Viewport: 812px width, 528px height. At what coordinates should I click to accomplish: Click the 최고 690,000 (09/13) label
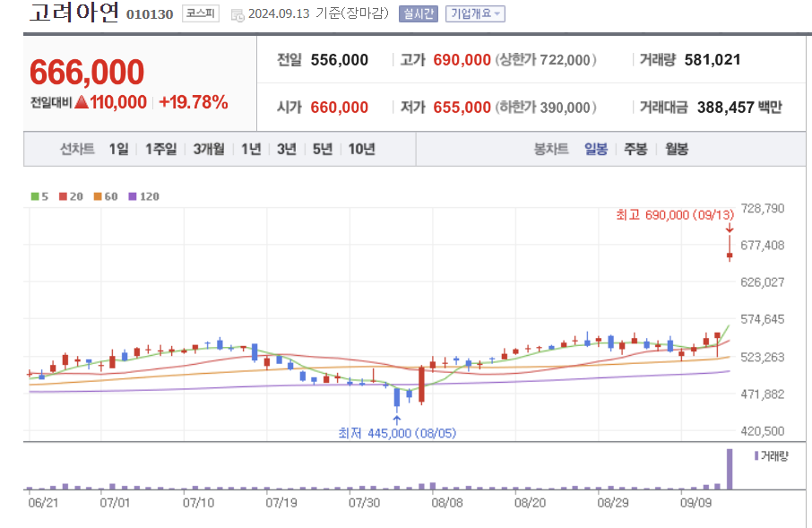[x=675, y=214]
